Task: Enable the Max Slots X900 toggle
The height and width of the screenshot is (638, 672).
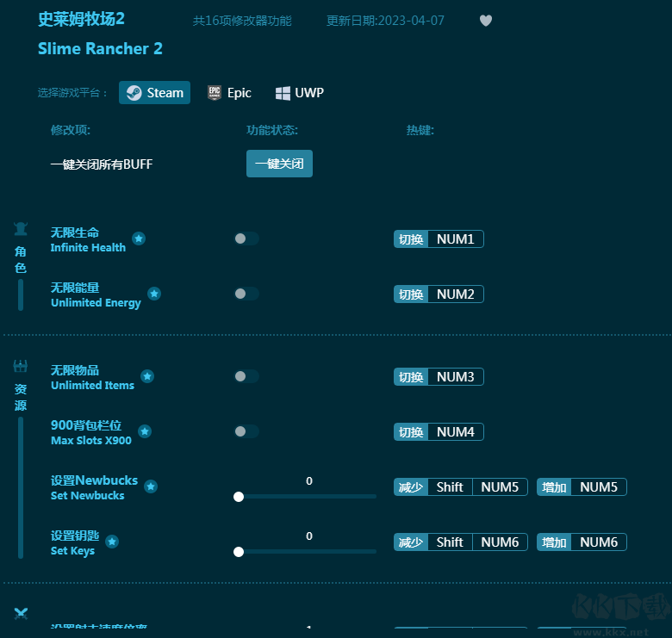Action: [246, 431]
